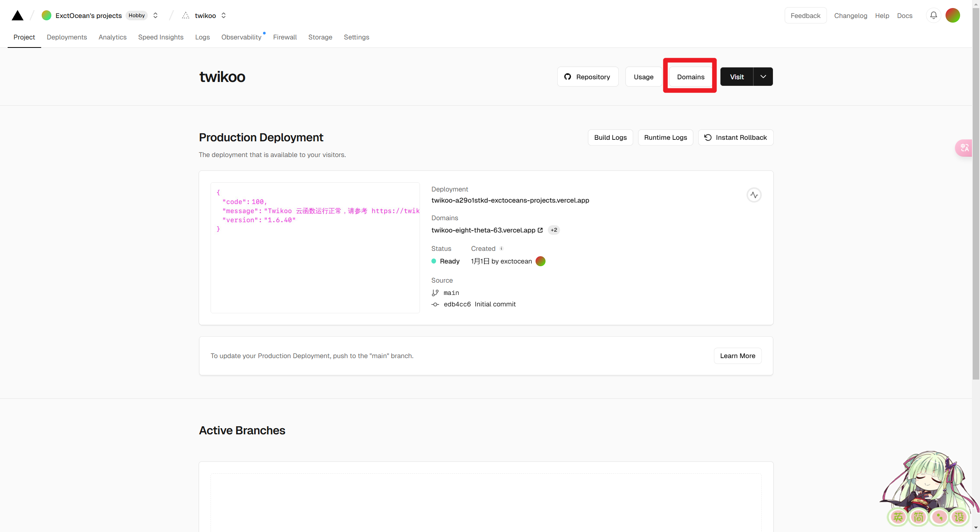Image resolution: width=980 pixels, height=532 pixels.
Task: Show the +2 additional domains badge
Action: [554, 230]
